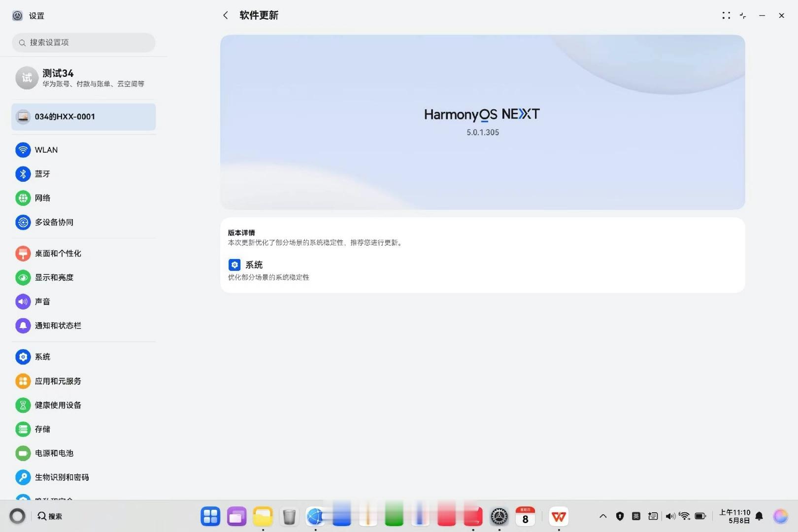798x532 pixels.
Task: Open notifications bell in taskbar
Action: pyautogui.click(x=759, y=516)
